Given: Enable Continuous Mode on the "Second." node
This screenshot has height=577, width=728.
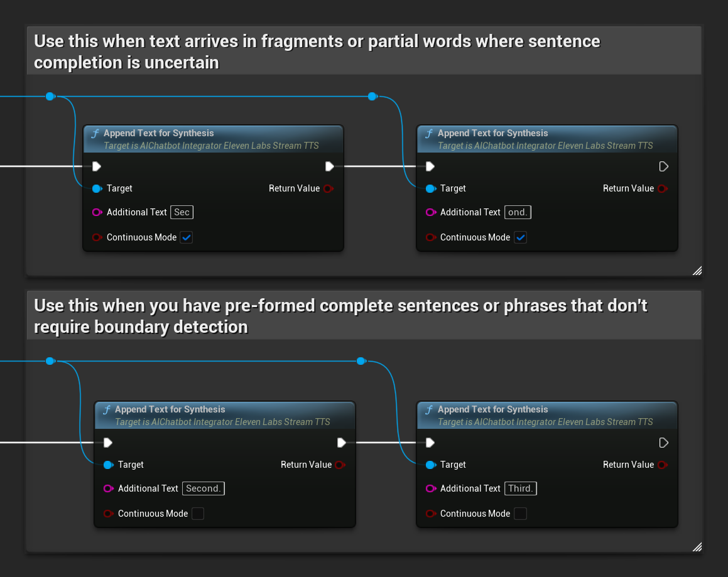Looking at the screenshot, I should click(198, 514).
